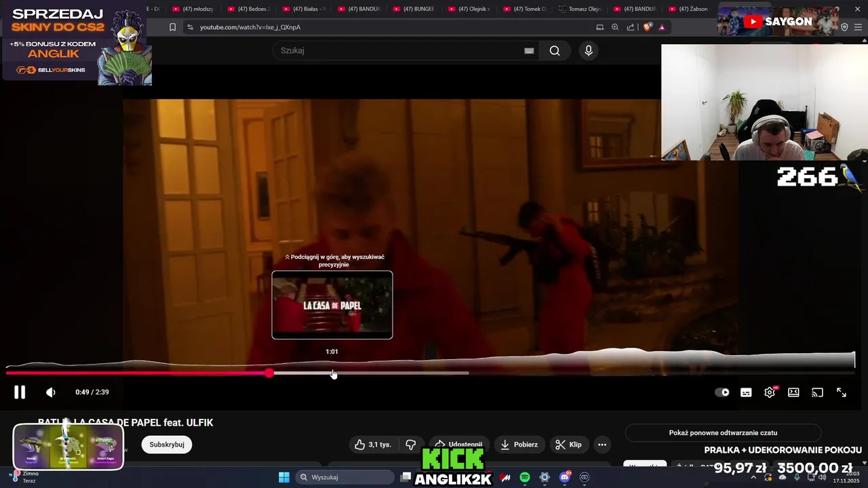Screen dimensions: 868x488
Task: Switch to the "(47) Bedoes 2" tab
Action: [x=248, y=9]
